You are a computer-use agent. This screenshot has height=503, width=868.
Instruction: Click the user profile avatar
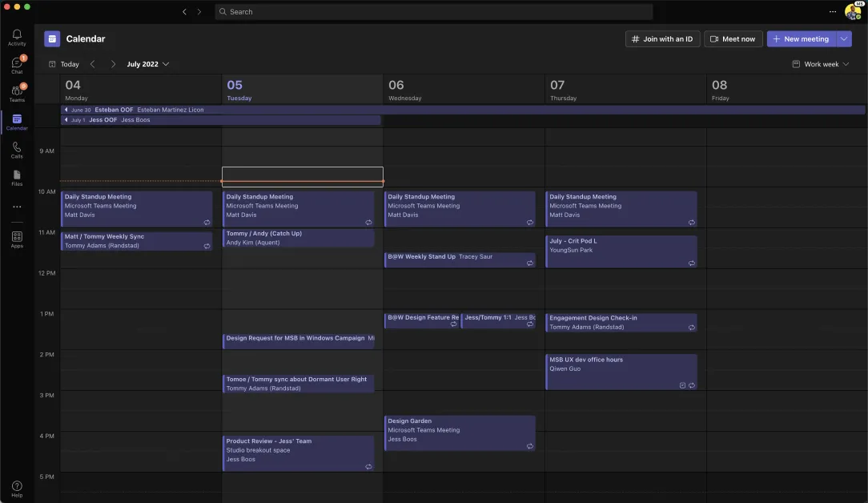852,12
